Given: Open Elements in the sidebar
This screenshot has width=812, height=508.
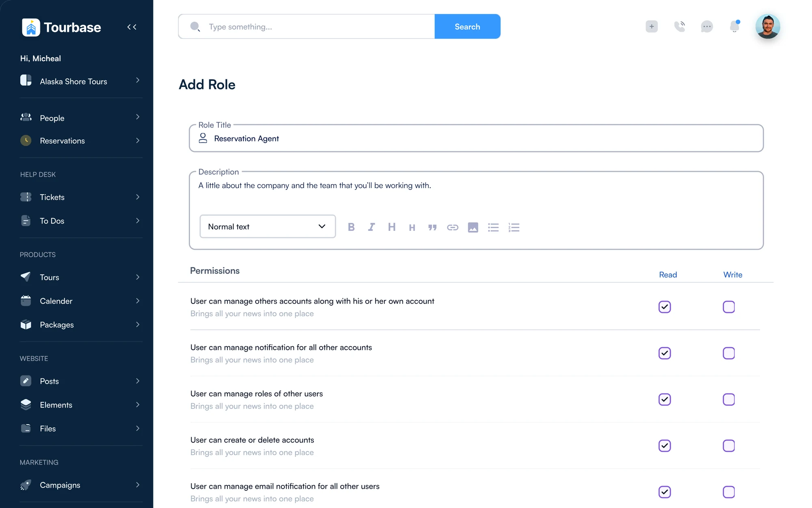Looking at the screenshot, I should (81, 405).
